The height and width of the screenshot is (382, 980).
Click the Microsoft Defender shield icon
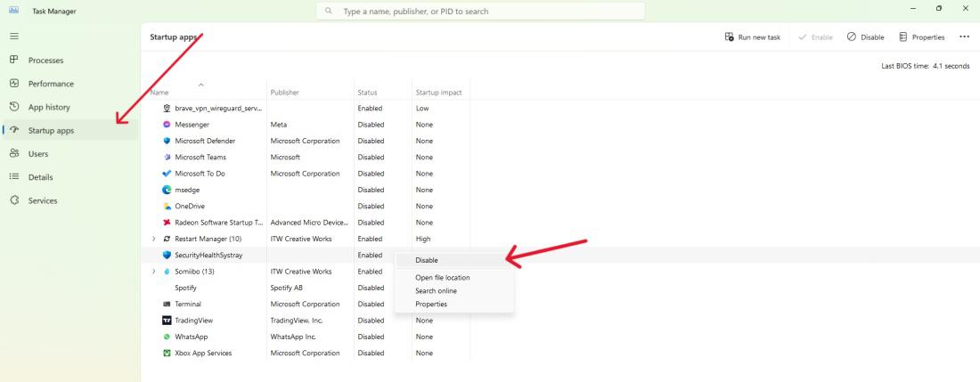[x=167, y=141]
